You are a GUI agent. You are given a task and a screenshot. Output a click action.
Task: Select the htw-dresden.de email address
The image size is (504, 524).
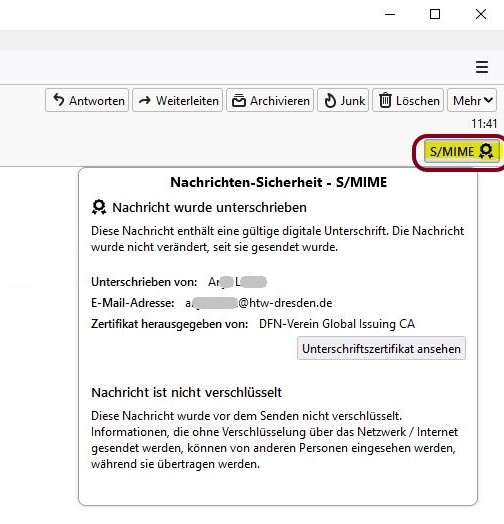(x=259, y=303)
